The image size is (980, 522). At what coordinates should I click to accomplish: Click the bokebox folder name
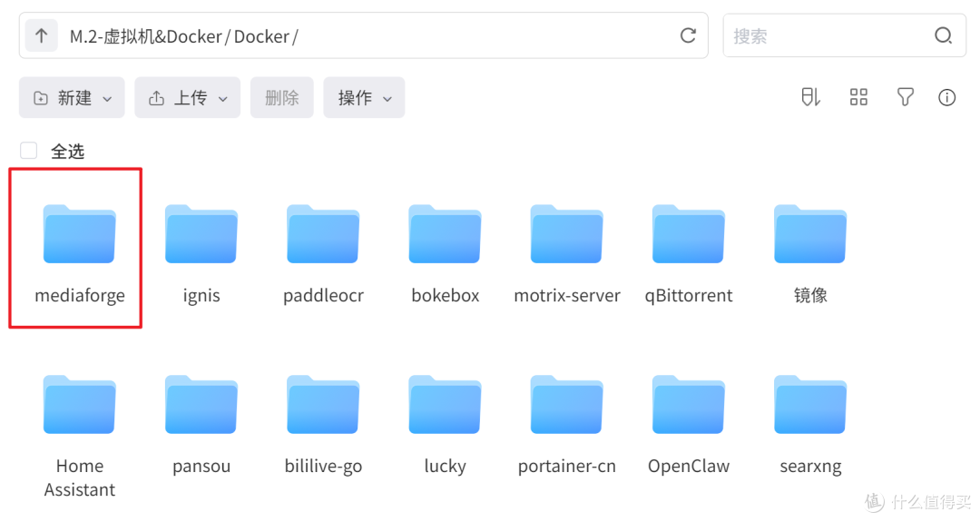click(445, 295)
